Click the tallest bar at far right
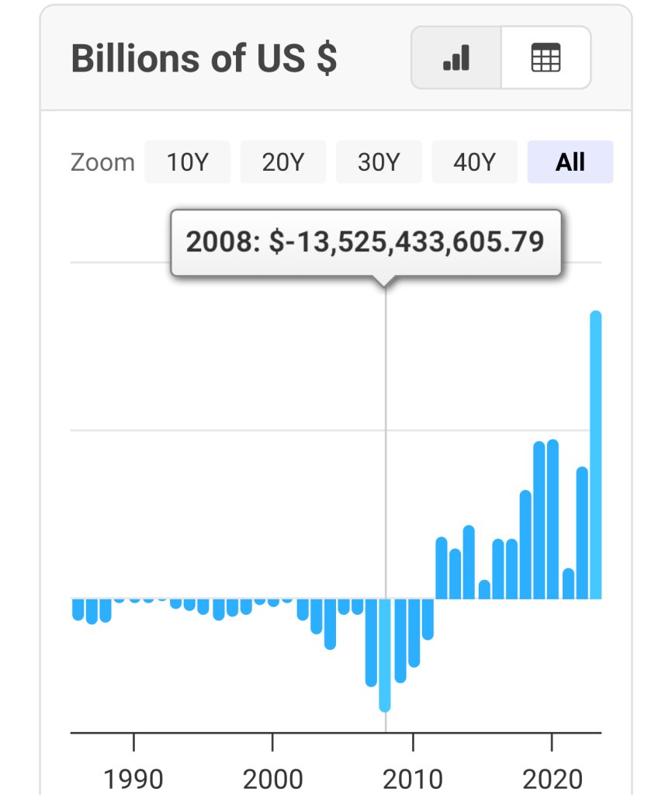Screen dimensions: 672x795 click(596, 455)
